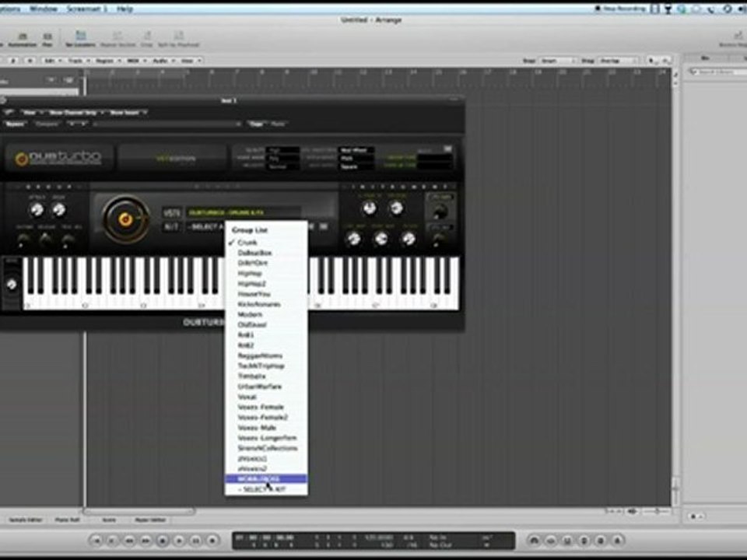Click the large orange disc in DubTurbo
This screenshot has width=747, height=560.
click(125, 219)
